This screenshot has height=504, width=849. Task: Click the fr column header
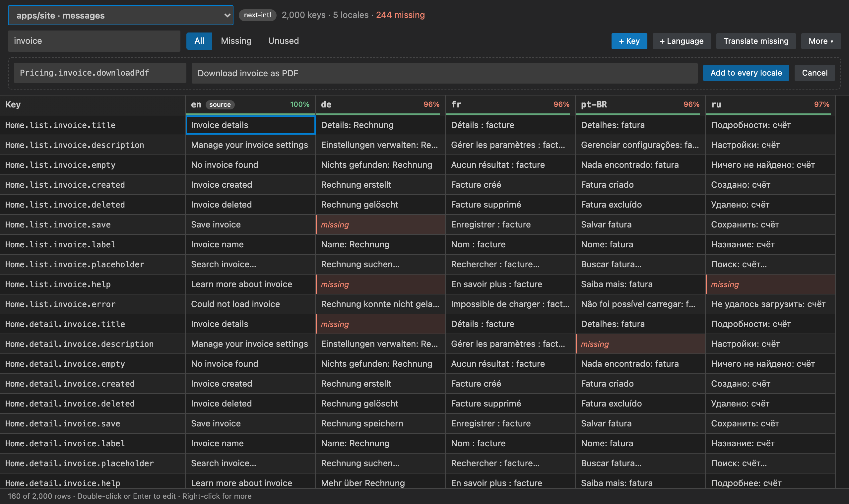(x=510, y=104)
